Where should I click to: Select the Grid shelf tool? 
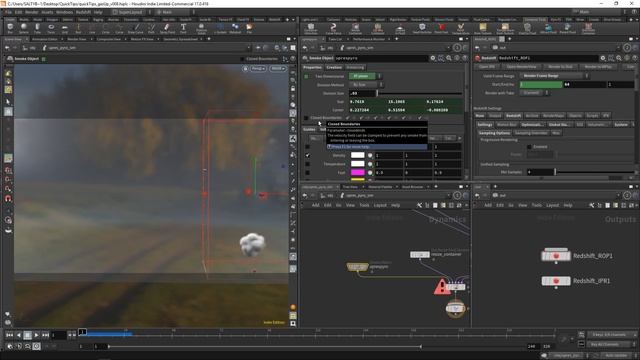pos(64,28)
